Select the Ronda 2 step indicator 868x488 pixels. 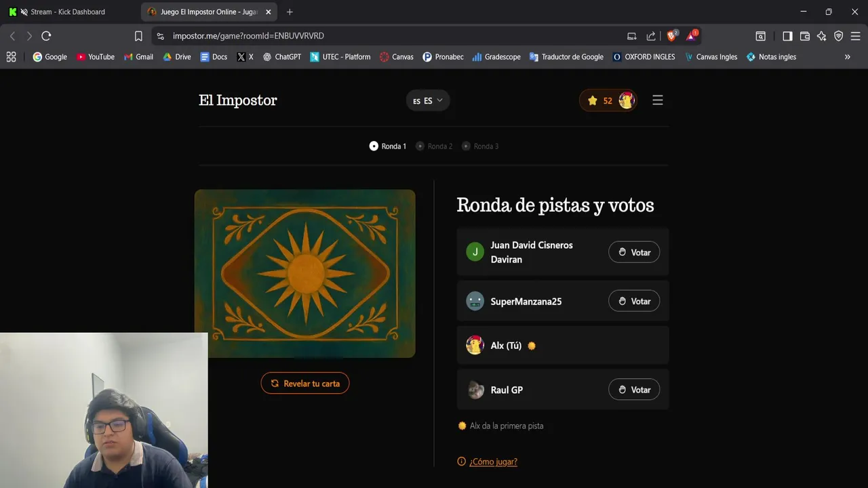coord(434,146)
